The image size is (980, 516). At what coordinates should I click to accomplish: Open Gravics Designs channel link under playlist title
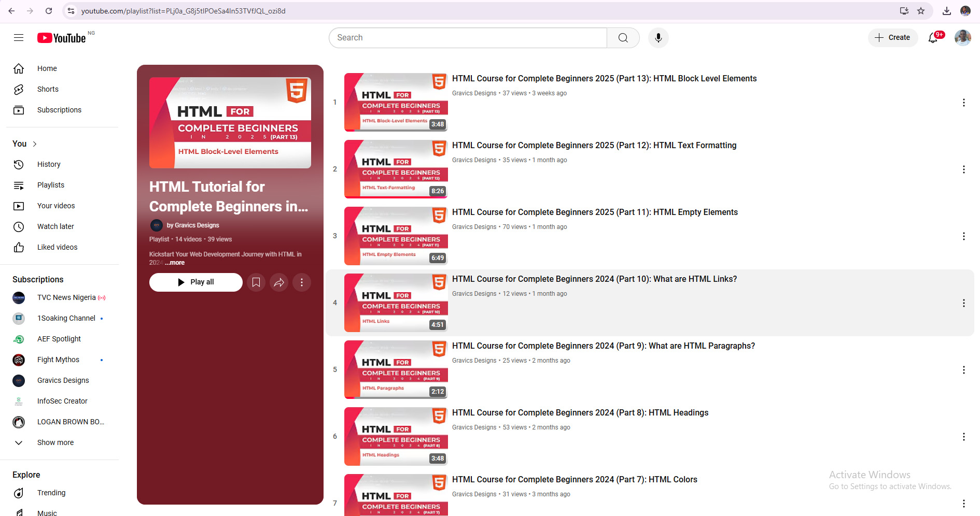click(192, 225)
